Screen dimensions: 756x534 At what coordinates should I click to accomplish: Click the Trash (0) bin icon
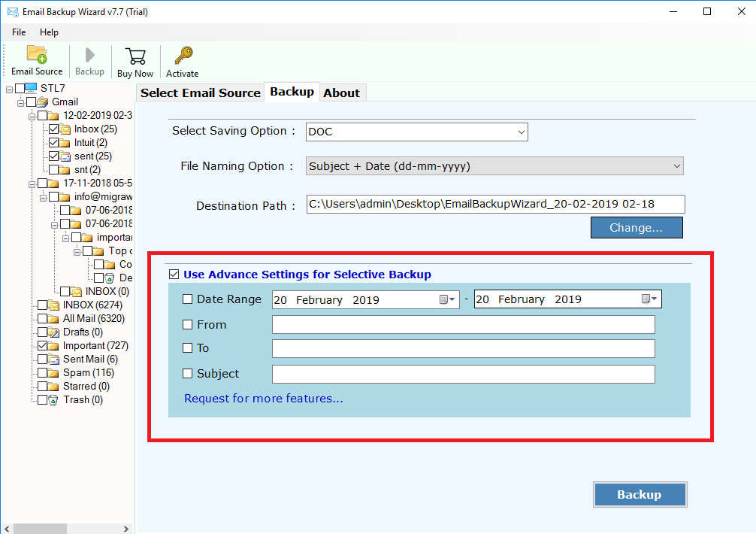tap(53, 400)
